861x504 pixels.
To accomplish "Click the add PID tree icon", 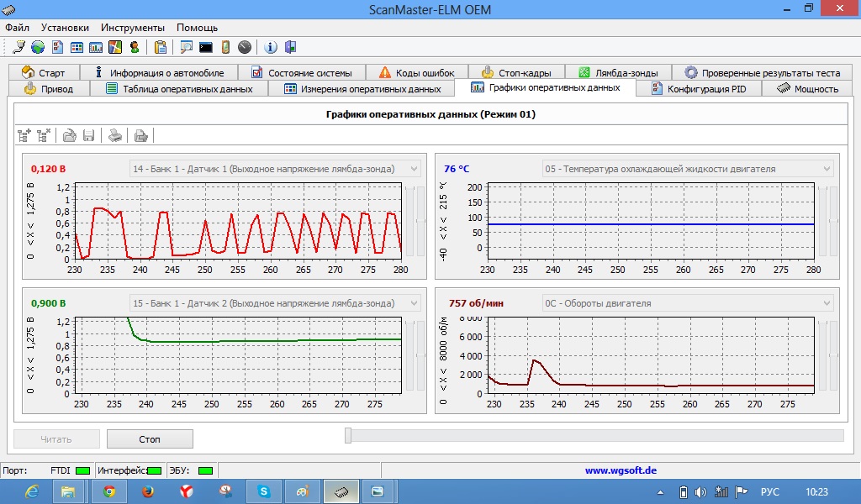I will pyautogui.click(x=24, y=134).
